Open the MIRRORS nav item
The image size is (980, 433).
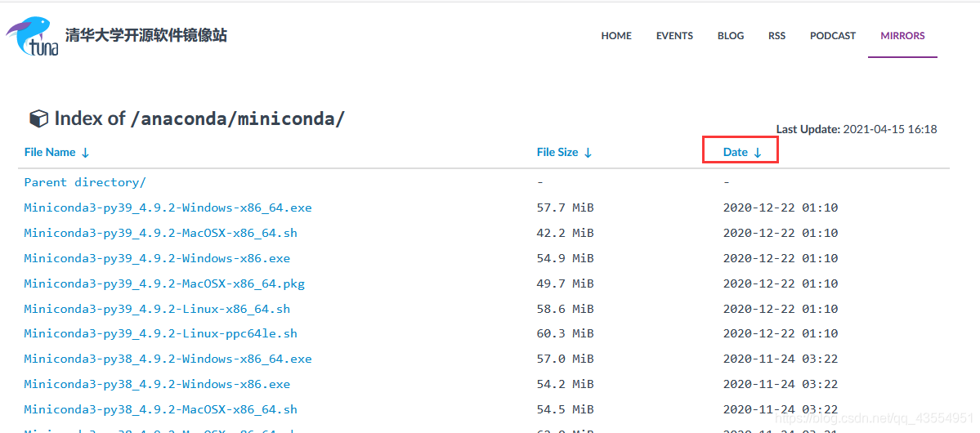pos(902,36)
